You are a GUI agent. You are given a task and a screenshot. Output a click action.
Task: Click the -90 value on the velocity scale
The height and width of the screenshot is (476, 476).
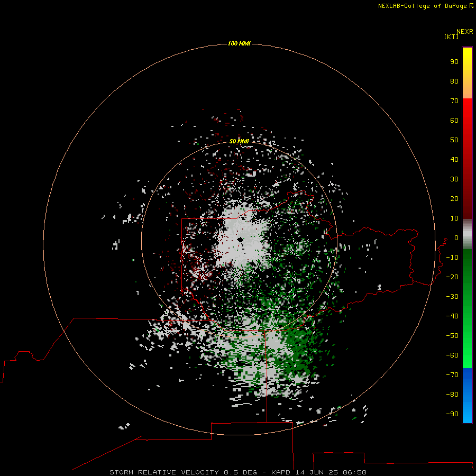click(452, 414)
